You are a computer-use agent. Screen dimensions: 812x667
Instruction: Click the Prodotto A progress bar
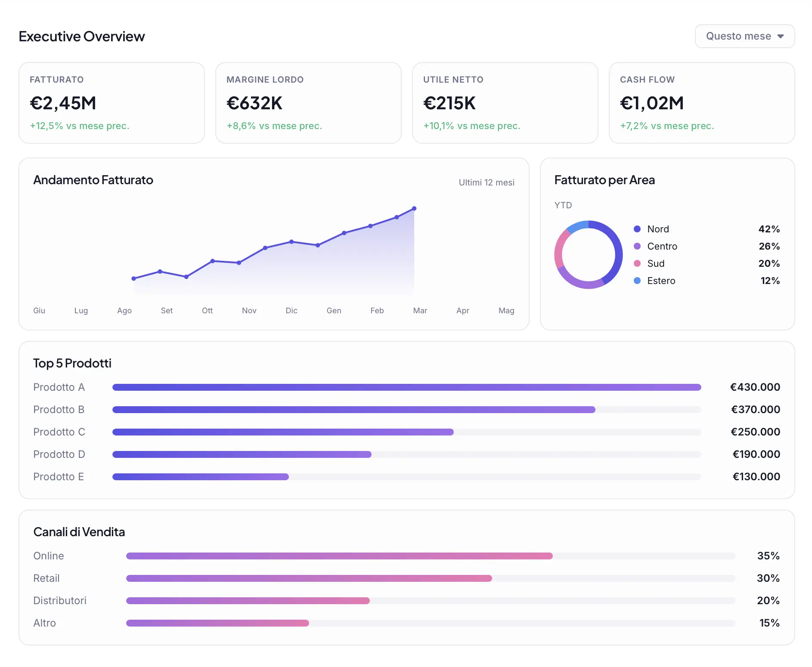click(x=407, y=387)
